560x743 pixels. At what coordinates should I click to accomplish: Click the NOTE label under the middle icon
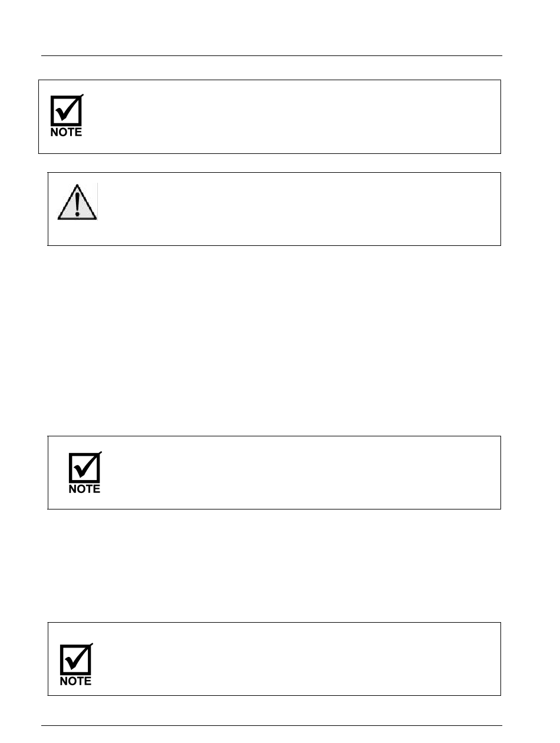point(85,489)
